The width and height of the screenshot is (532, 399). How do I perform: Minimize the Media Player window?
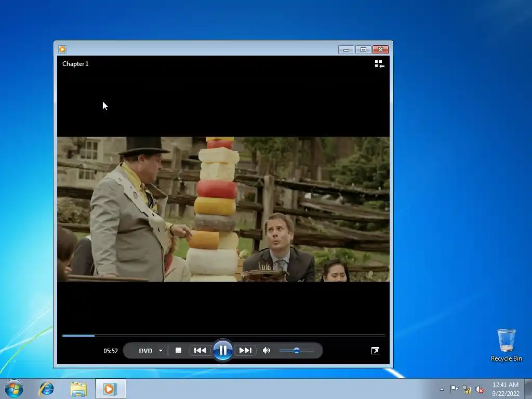pos(346,50)
